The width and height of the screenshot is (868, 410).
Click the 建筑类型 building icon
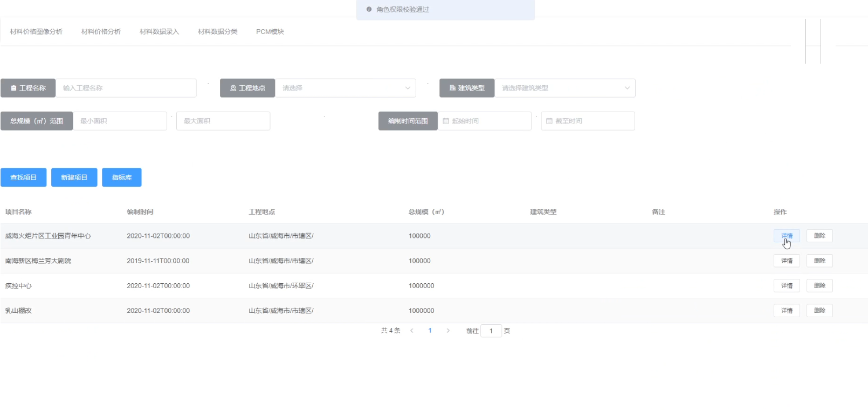click(453, 88)
